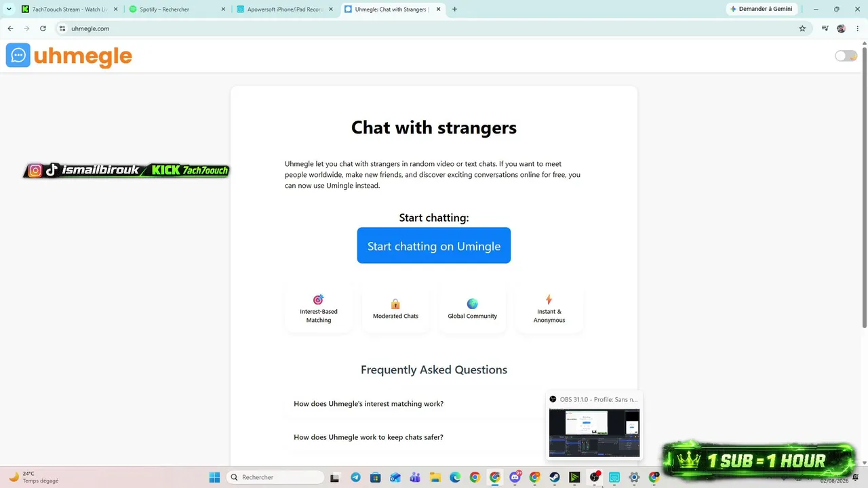
Task: Open the Chrome profile avatar
Action: click(x=842, y=28)
